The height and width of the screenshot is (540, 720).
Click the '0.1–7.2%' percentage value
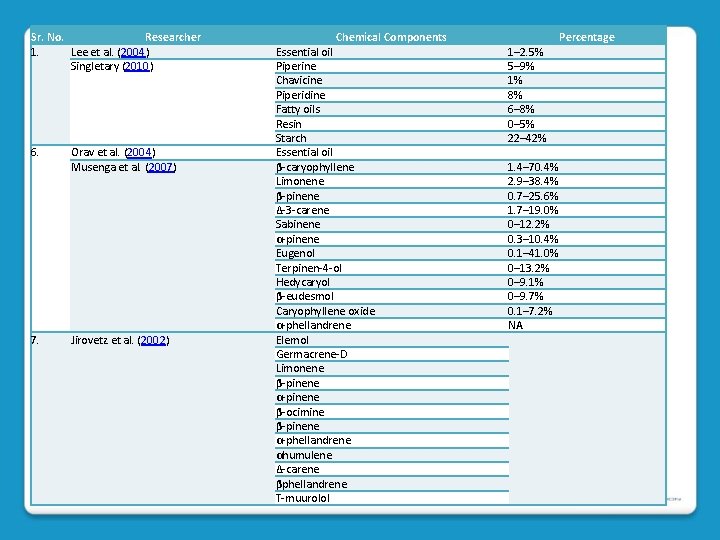tap(529, 311)
